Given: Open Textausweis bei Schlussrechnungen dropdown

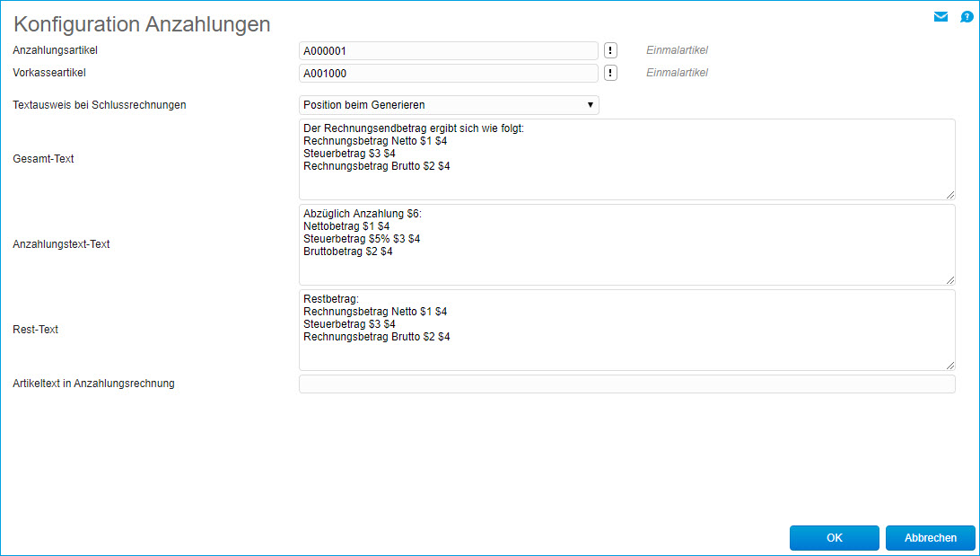Looking at the screenshot, I should click(449, 105).
